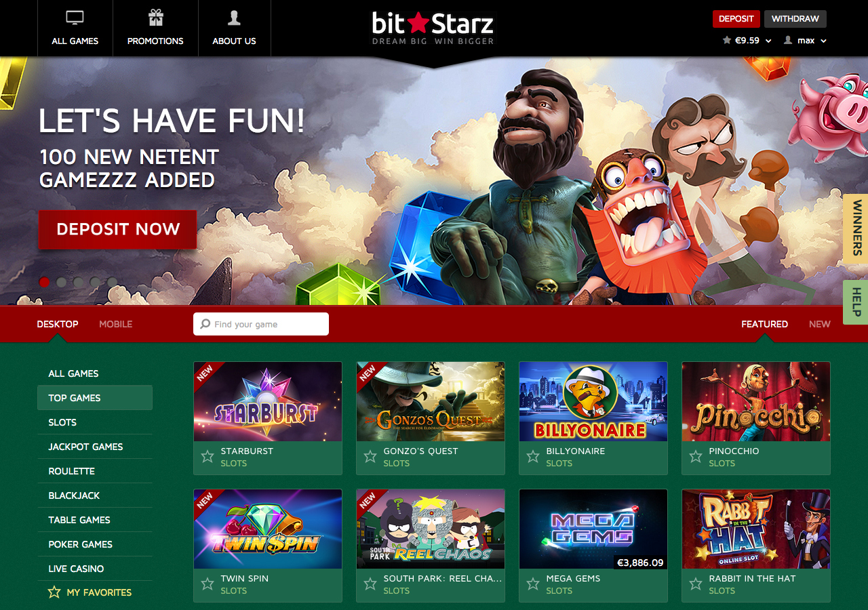Click the magnifier icon in game search
The height and width of the screenshot is (610, 868).
coord(205,324)
